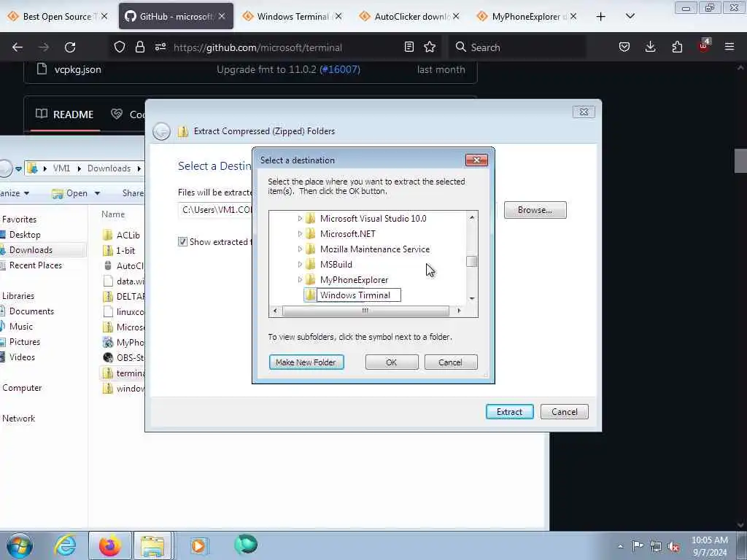Reload the current GitHub page
This screenshot has height=560, width=747.
(70, 47)
